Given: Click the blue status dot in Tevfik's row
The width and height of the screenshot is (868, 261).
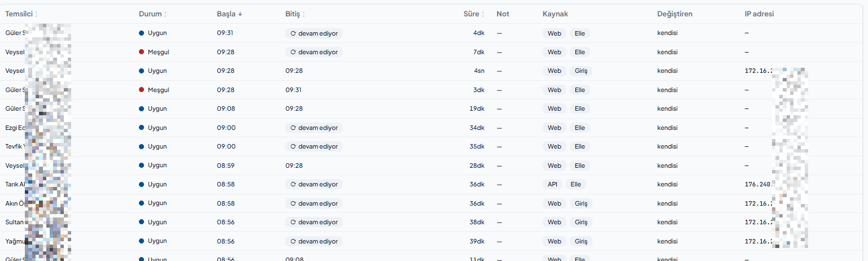Looking at the screenshot, I should click(142, 146).
